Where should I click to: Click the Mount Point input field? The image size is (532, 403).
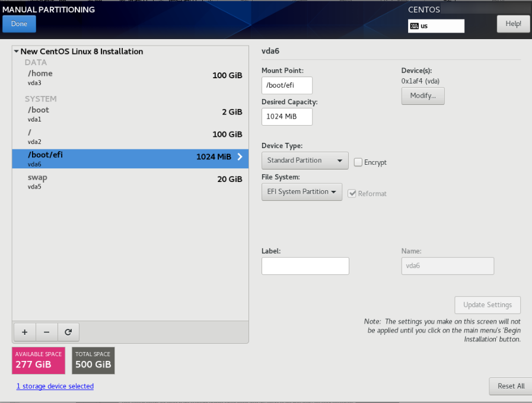click(x=286, y=85)
